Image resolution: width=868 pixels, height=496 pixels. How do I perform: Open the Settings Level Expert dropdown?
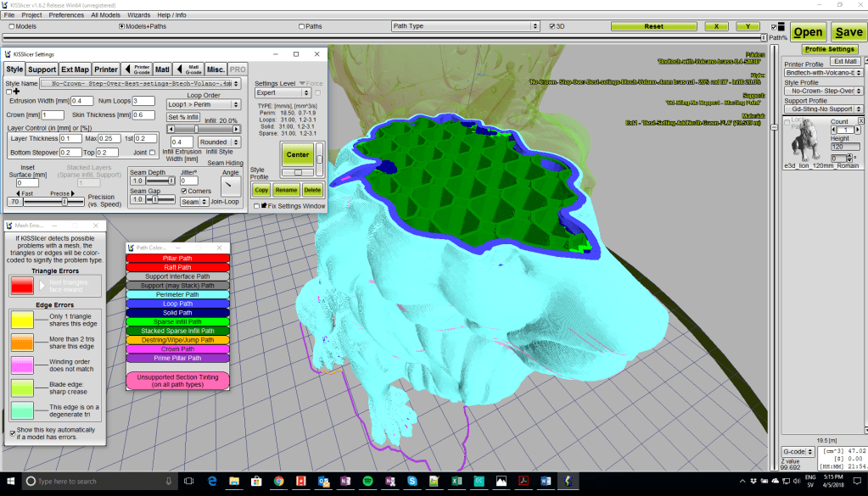click(x=283, y=93)
